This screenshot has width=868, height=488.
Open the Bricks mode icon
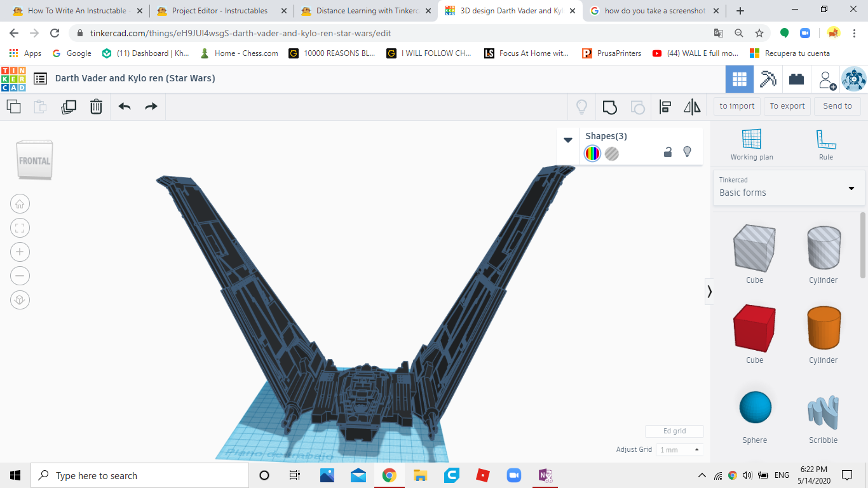pos(796,79)
